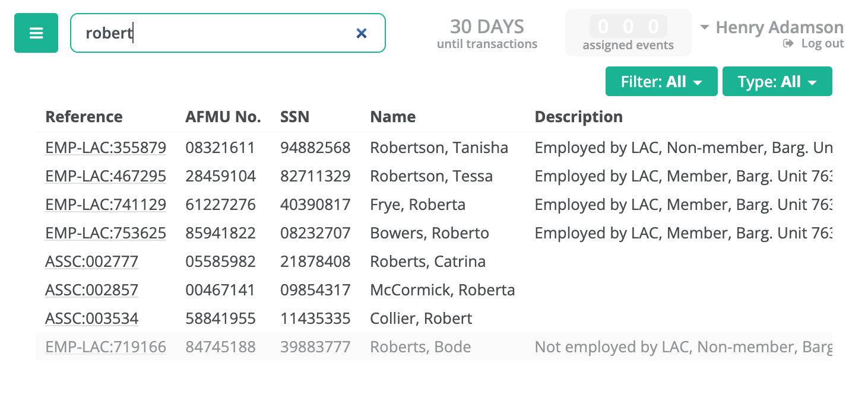Image resolution: width=868 pixels, height=395 pixels.
Task: Click AFMU number 28459104
Action: coord(220,176)
